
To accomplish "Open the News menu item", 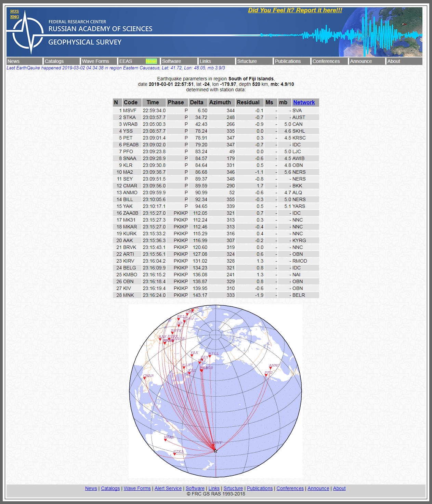I will [14, 61].
